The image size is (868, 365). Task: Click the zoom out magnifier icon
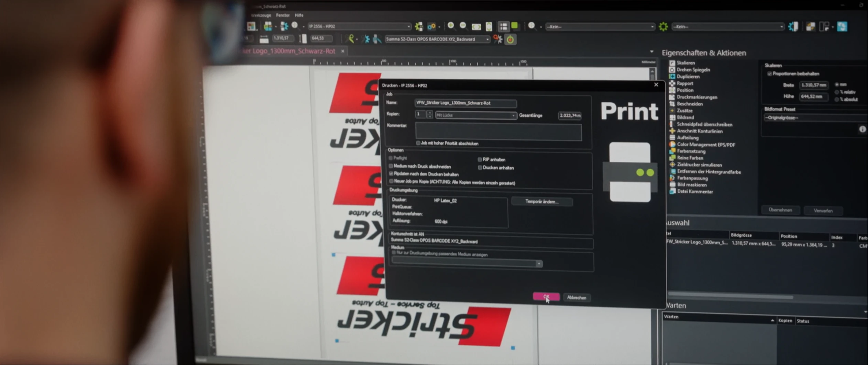pos(463,26)
